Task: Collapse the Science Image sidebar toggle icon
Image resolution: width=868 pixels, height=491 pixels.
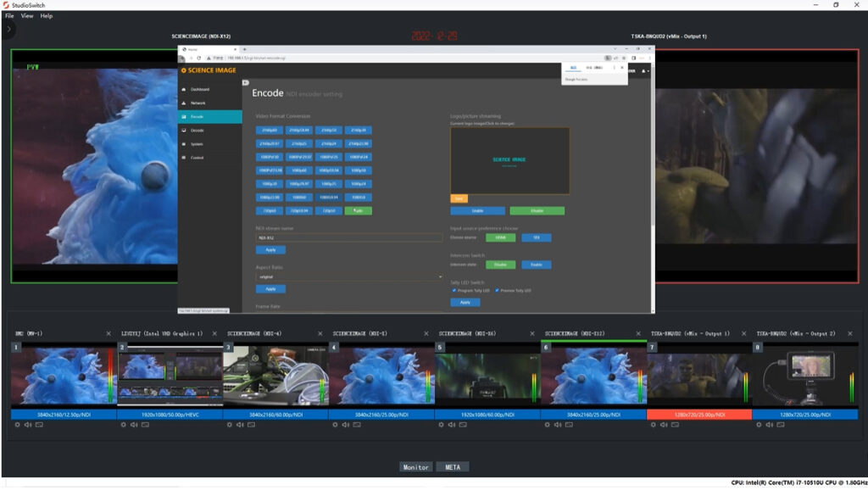Action: click(x=245, y=82)
